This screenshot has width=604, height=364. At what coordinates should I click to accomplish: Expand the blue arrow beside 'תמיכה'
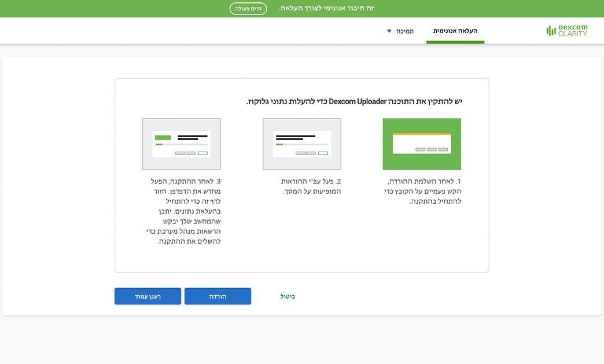(x=389, y=31)
